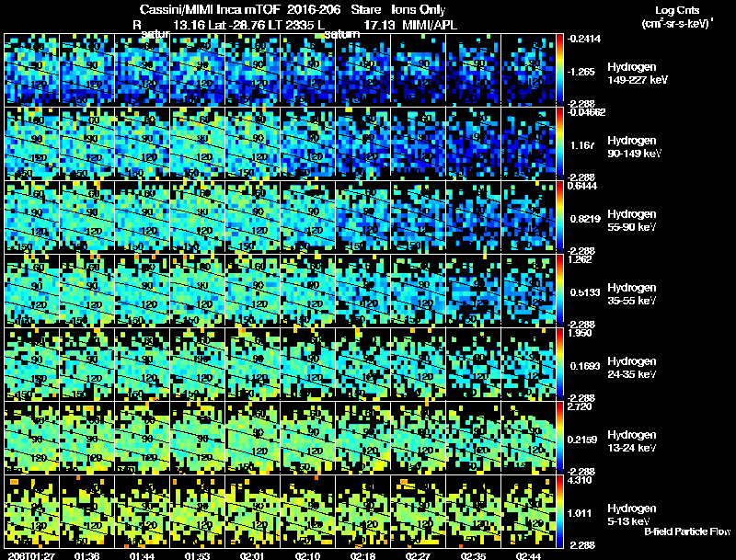Click the 13.16 R value in the subtitle

coord(189,25)
